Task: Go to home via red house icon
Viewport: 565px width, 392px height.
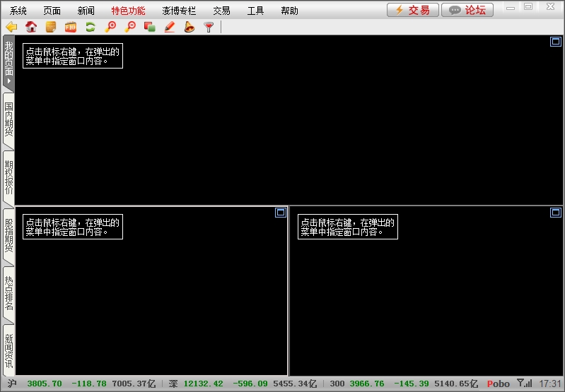Action: tap(31, 27)
